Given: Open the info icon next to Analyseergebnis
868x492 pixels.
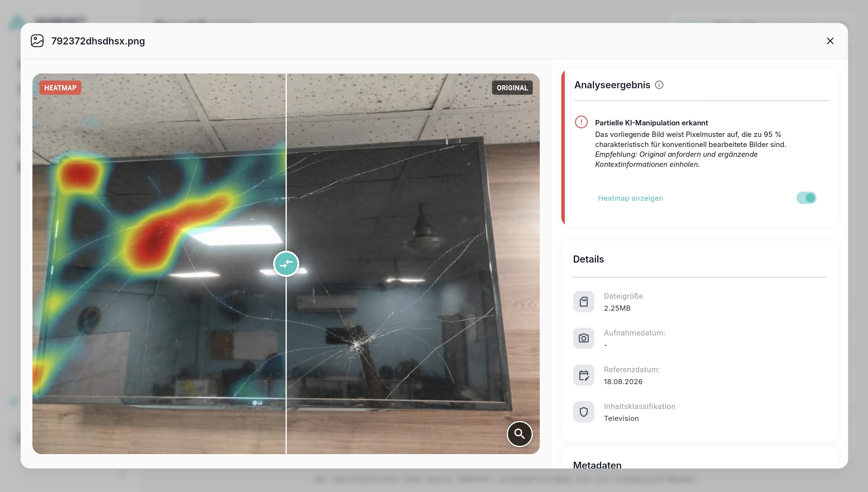Looking at the screenshot, I should tap(659, 85).
